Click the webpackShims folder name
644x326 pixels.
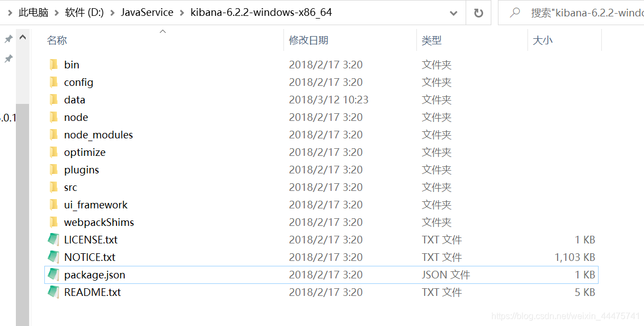[99, 222]
